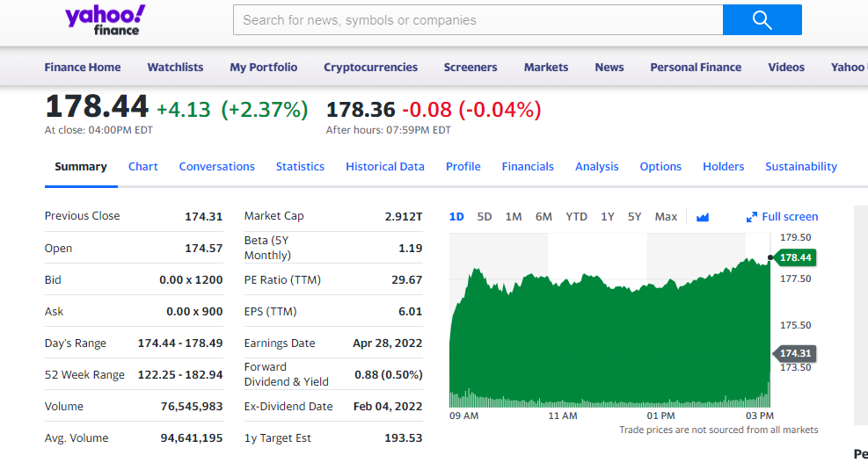Open the Yahoo Finance logo homepage
This screenshot has height=470, width=868.
pyautogui.click(x=106, y=19)
